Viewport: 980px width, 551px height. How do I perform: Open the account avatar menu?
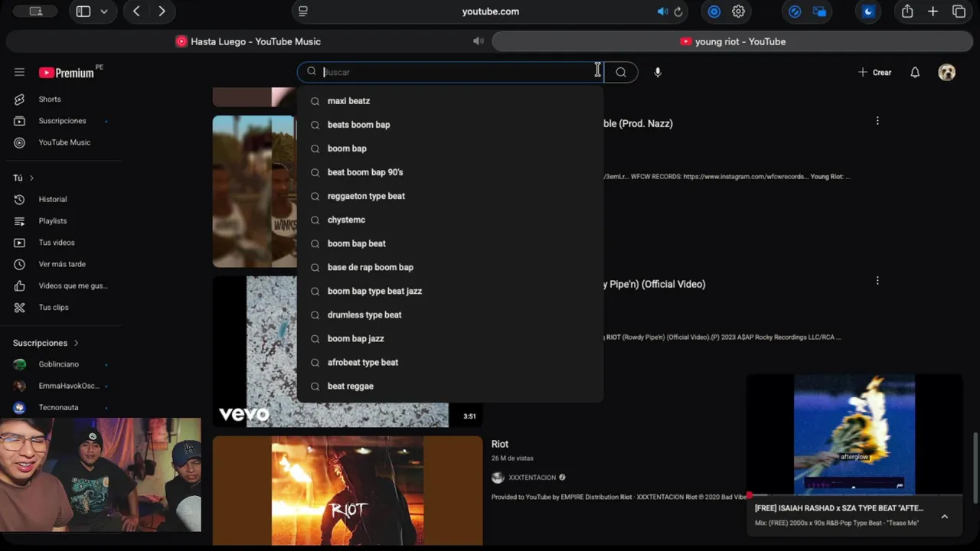pos(947,72)
